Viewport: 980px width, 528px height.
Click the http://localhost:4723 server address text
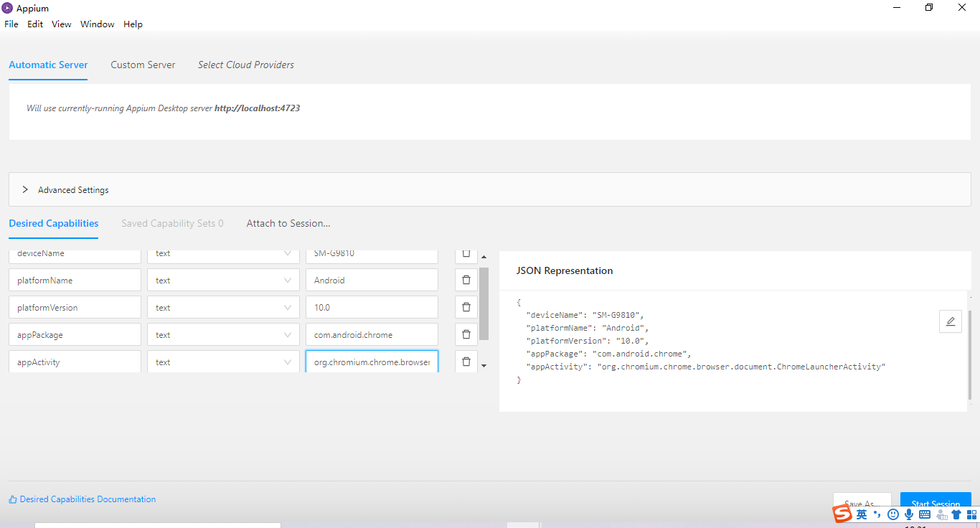click(x=257, y=108)
